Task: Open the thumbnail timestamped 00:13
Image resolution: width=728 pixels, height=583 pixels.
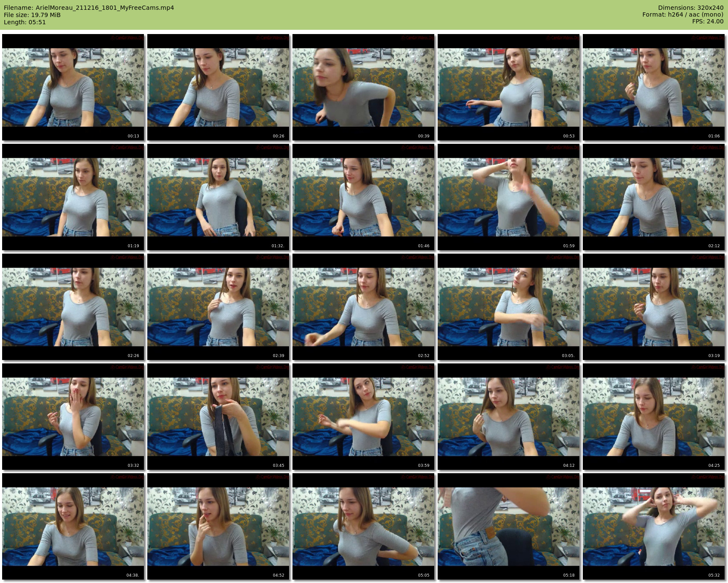Action: coord(73,87)
